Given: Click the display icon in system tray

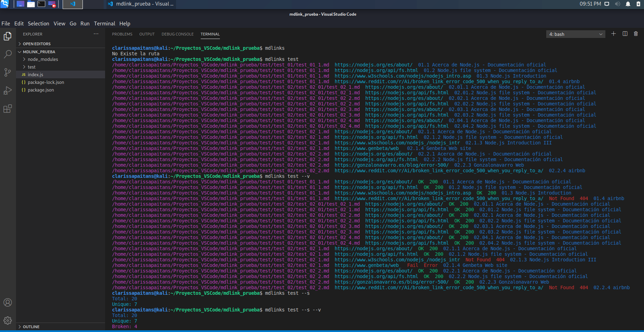Looking at the screenshot, I should 607,4.
